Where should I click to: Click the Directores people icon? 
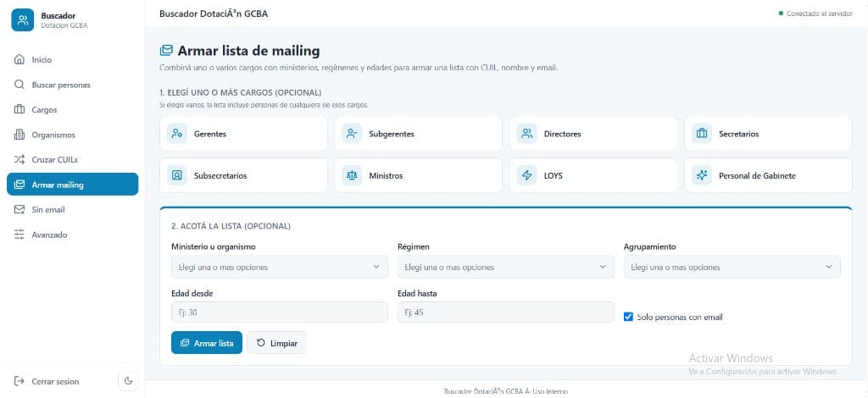coord(527,134)
